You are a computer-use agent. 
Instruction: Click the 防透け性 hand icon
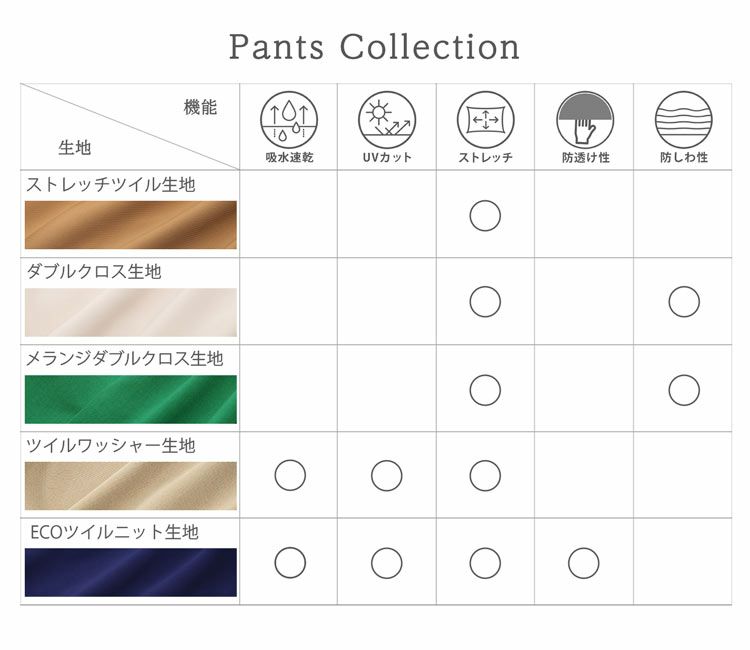pos(584,120)
